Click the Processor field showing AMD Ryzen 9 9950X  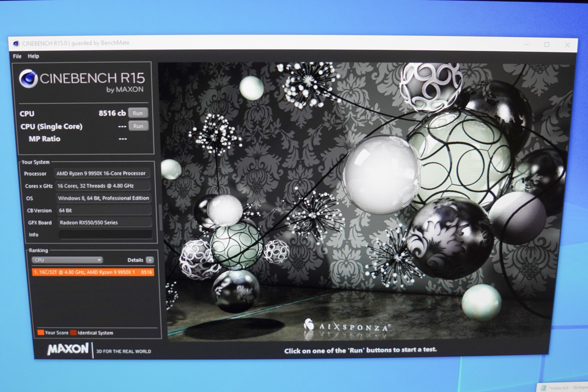click(x=102, y=173)
